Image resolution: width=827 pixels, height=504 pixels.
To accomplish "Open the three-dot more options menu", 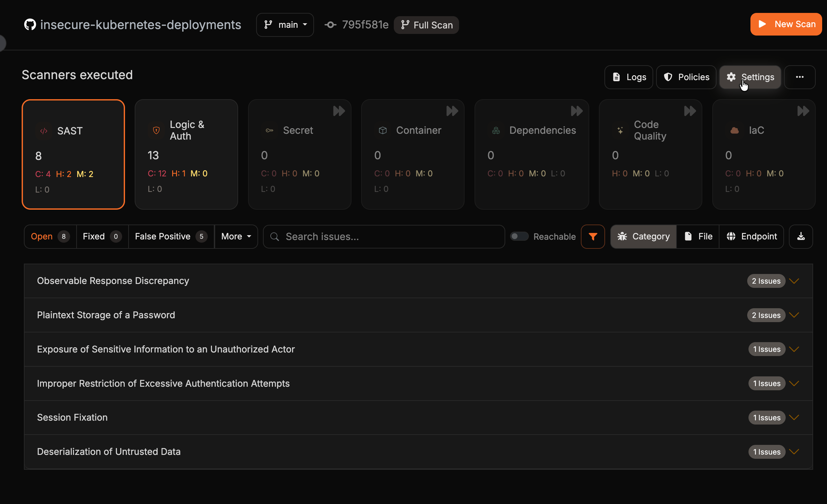I will [800, 77].
